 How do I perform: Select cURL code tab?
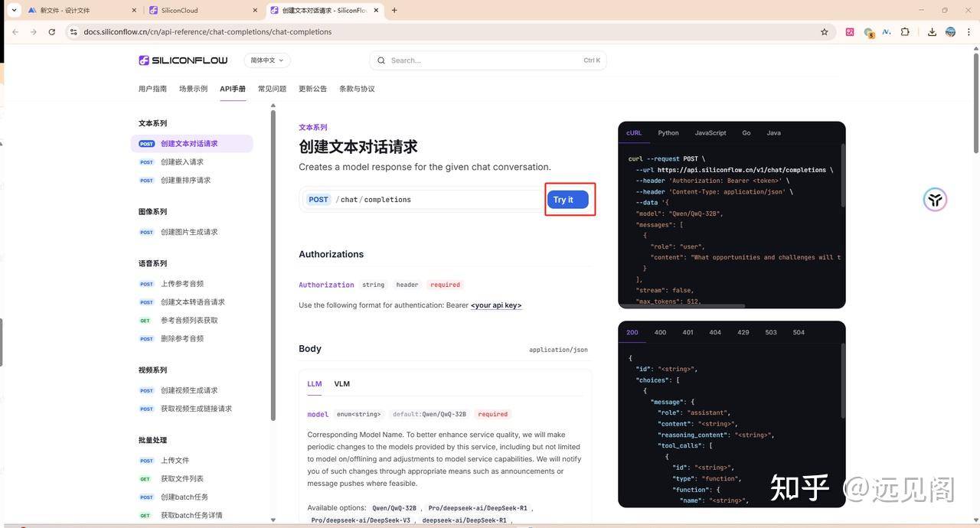634,133
